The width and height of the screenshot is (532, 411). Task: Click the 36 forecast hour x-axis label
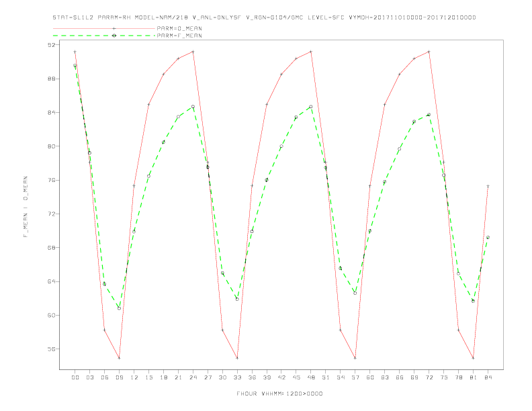coord(252,377)
